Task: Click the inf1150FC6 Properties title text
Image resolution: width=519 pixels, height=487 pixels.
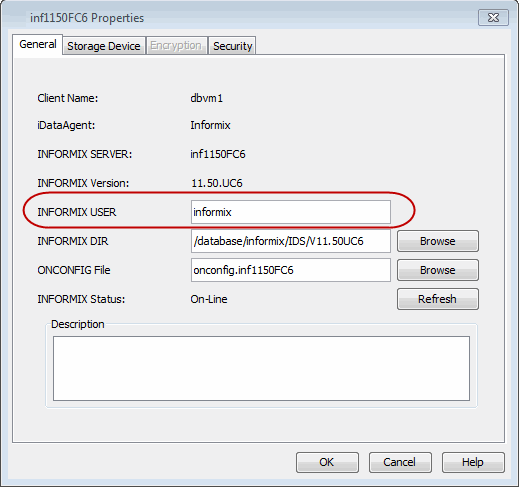Action: [87, 18]
